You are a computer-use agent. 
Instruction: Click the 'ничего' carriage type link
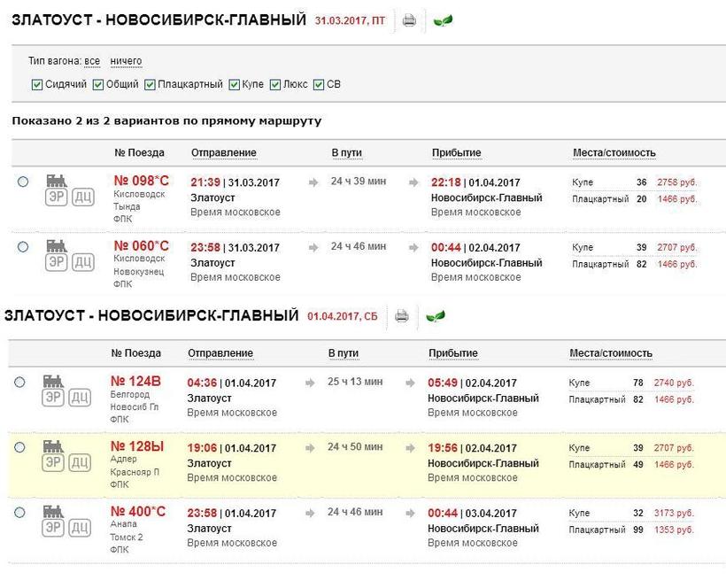coord(126,61)
